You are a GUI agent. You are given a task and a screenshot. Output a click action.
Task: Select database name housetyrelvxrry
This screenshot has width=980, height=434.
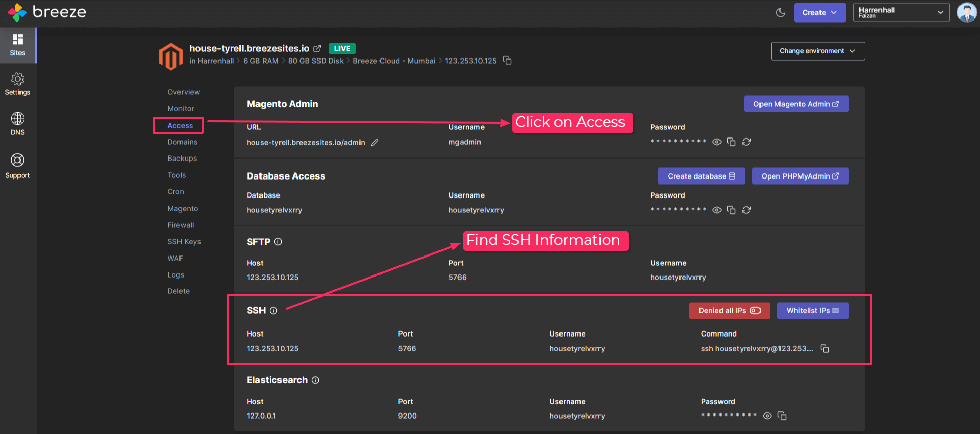(274, 210)
